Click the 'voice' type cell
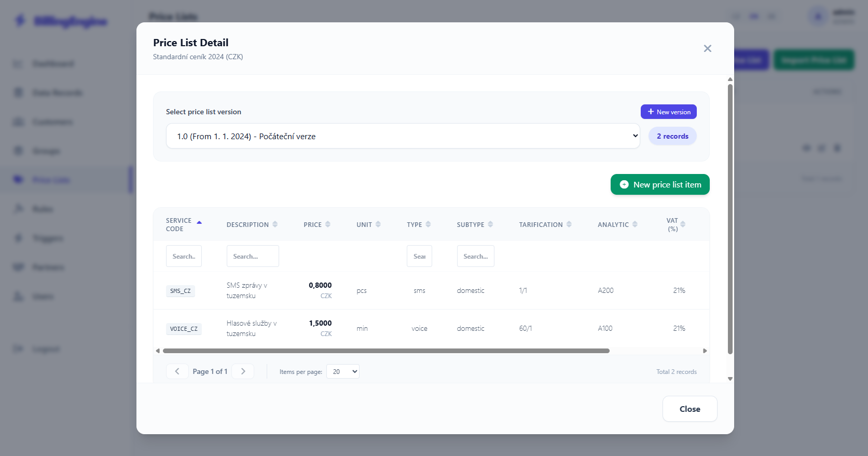Screen dimensions: 868x456 click(x=420, y=329)
